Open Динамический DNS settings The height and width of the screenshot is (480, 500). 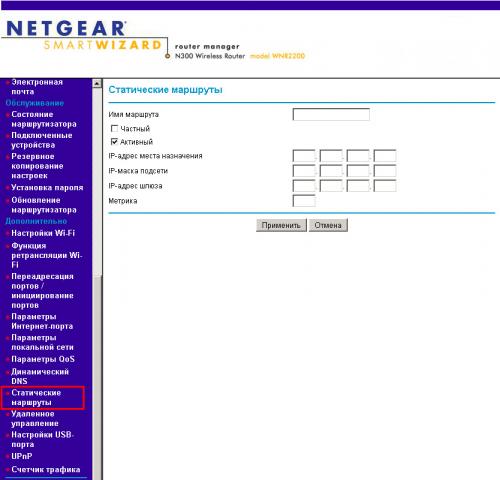[x=40, y=376]
